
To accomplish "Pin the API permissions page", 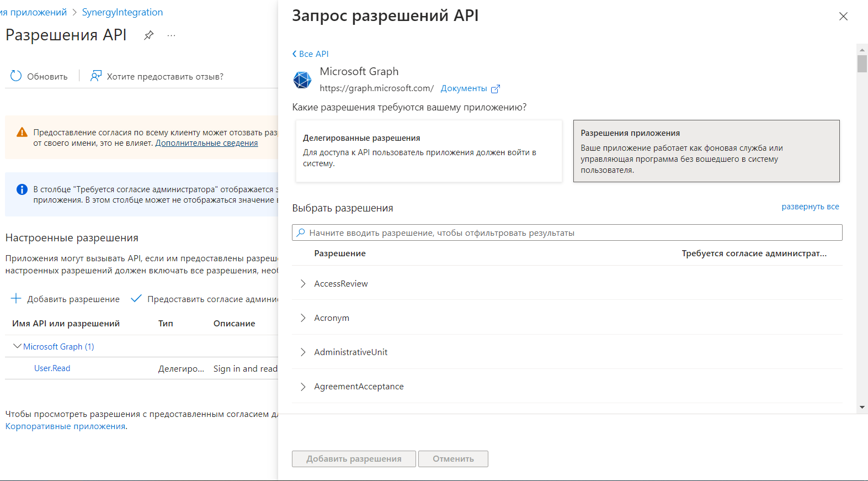I will point(149,35).
